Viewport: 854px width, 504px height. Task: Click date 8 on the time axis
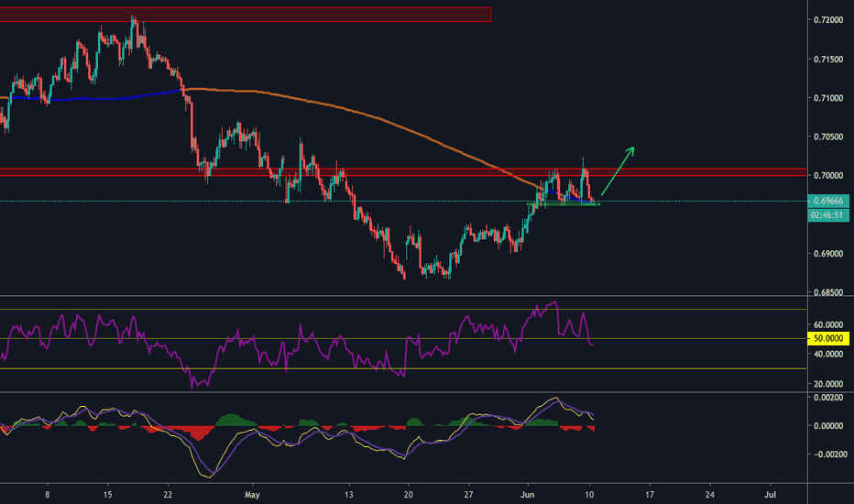pyautogui.click(x=48, y=495)
